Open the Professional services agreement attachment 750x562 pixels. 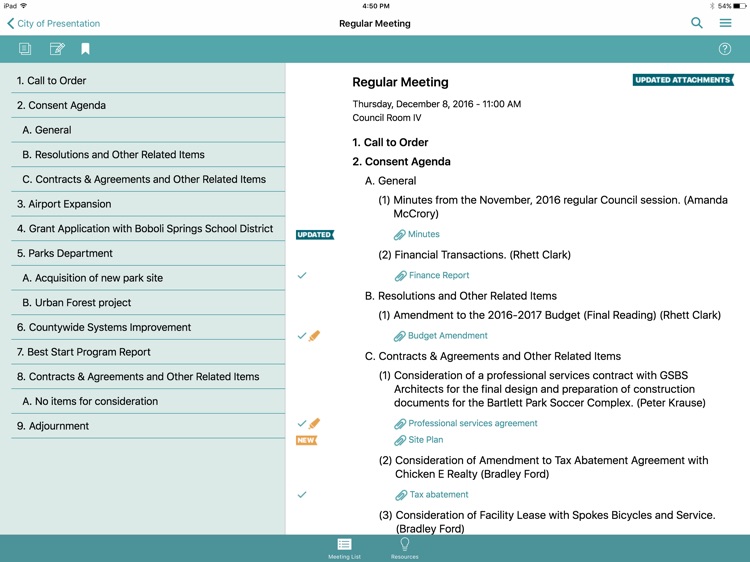(x=473, y=423)
